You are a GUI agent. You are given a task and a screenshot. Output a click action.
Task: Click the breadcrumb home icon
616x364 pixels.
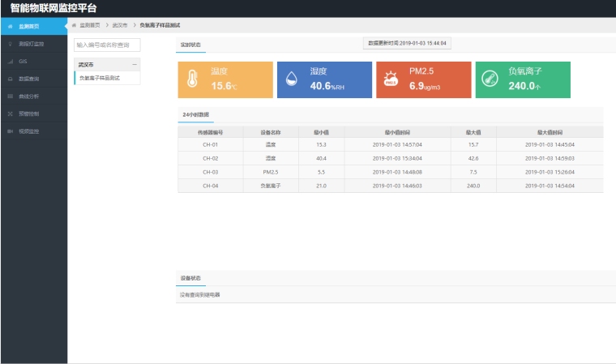[x=75, y=27]
